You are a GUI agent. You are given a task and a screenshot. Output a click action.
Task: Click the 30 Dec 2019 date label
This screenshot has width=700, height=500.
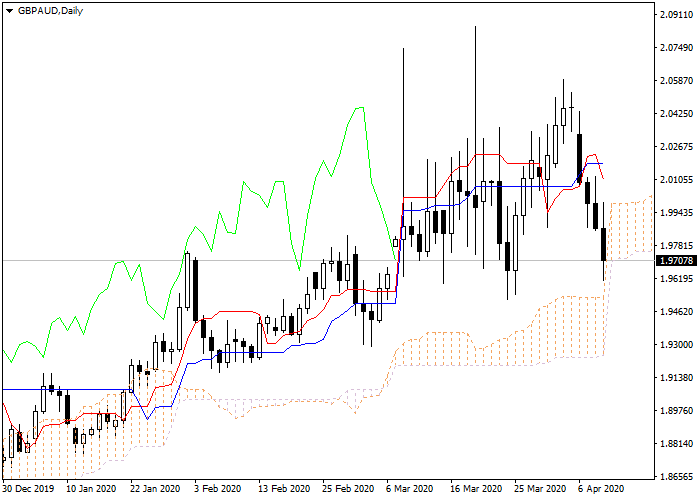point(28,489)
